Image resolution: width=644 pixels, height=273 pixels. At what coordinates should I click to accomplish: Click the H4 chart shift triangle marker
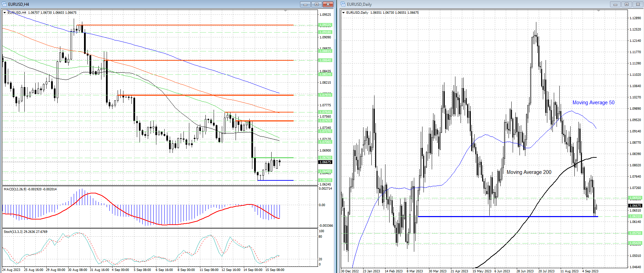(x=286, y=11)
